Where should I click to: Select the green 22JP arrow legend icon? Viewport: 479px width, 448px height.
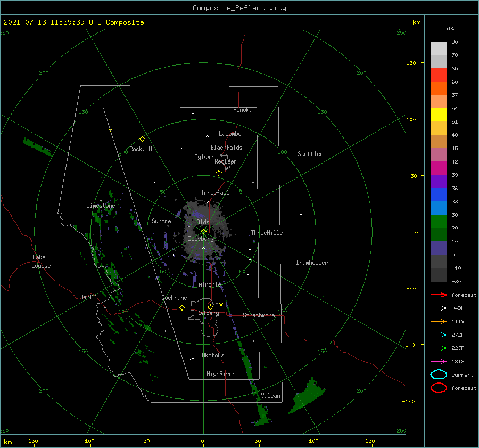(439, 348)
